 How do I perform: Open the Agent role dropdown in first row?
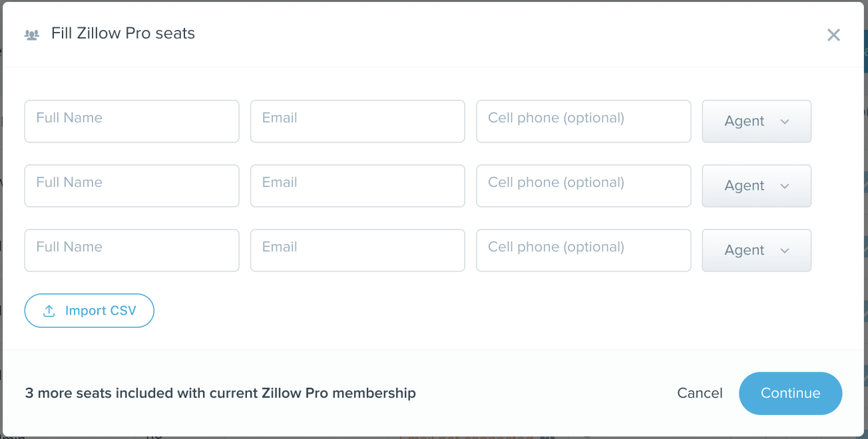tap(756, 121)
